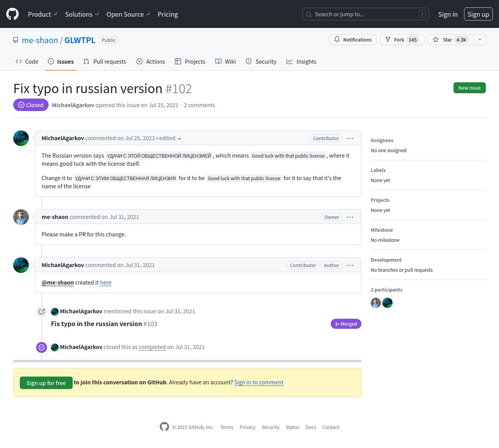Open the Privacy footer link
This screenshot has width=499, height=448.
pyautogui.click(x=248, y=427)
